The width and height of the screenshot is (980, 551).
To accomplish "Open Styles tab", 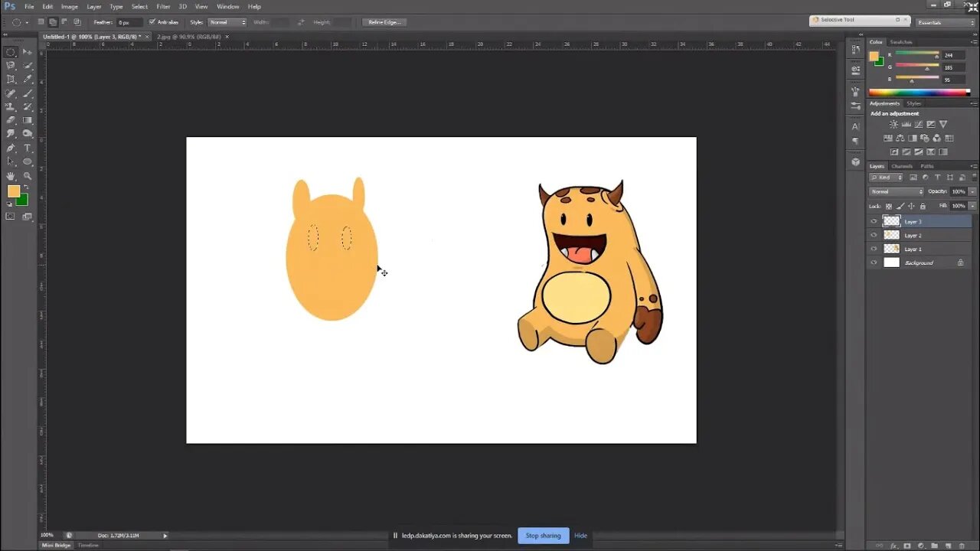I will tap(914, 103).
